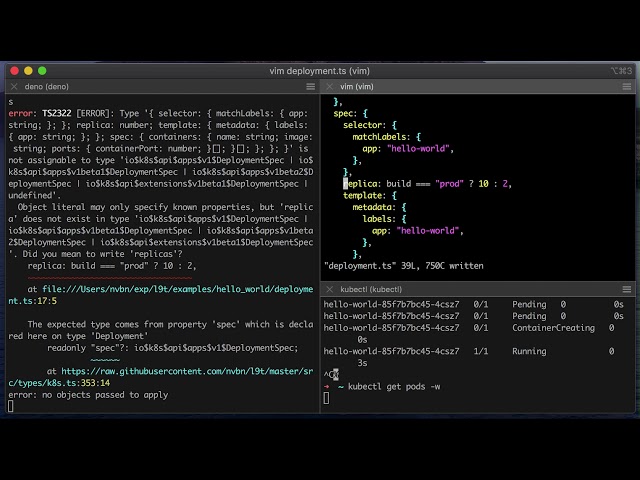The height and width of the screenshot is (480, 640).
Task: Select the vim (vim) pane title
Action: tap(357, 87)
